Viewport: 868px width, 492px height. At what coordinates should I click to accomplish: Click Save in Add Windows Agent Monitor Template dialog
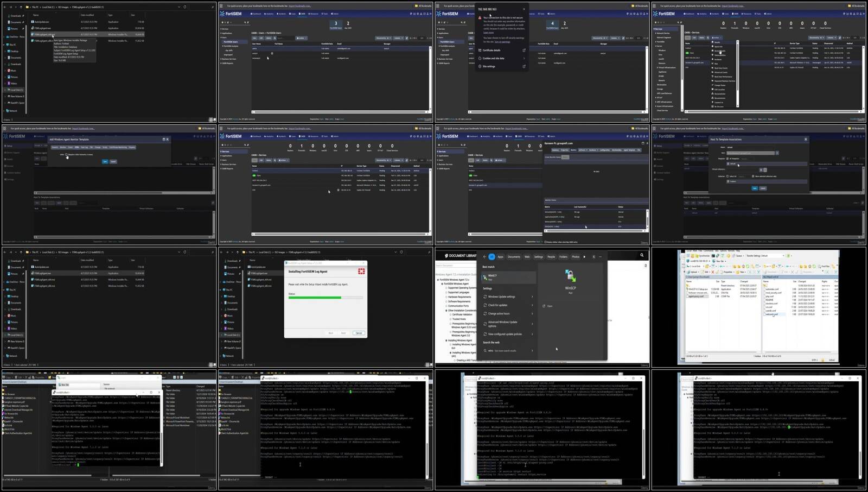click(x=105, y=161)
